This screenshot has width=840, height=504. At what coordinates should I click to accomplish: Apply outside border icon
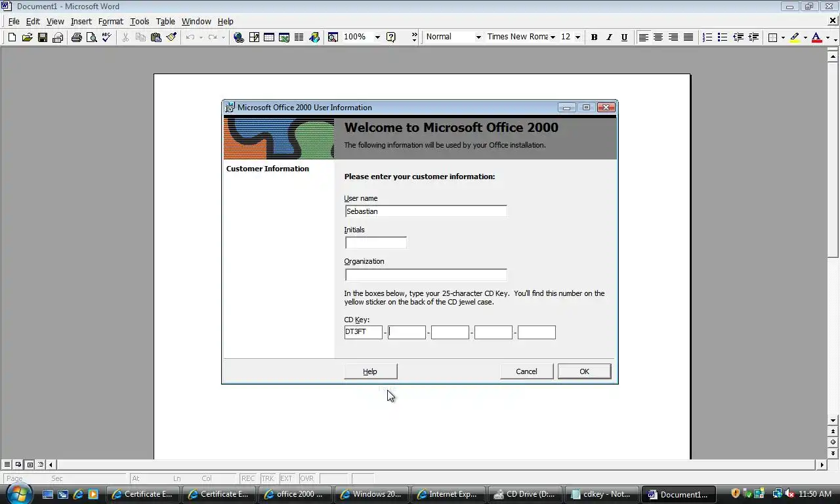(772, 37)
